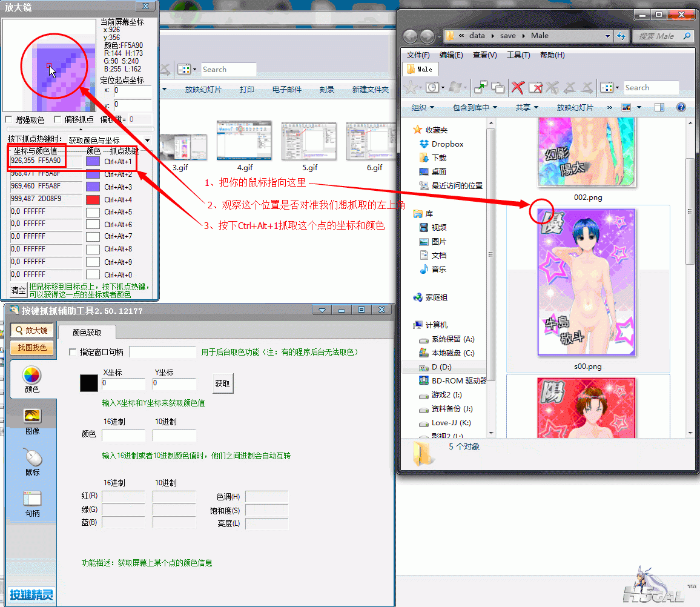This screenshot has height=607, width=700.
Task: Select the Male folder tab
Action: [x=420, y=69]
